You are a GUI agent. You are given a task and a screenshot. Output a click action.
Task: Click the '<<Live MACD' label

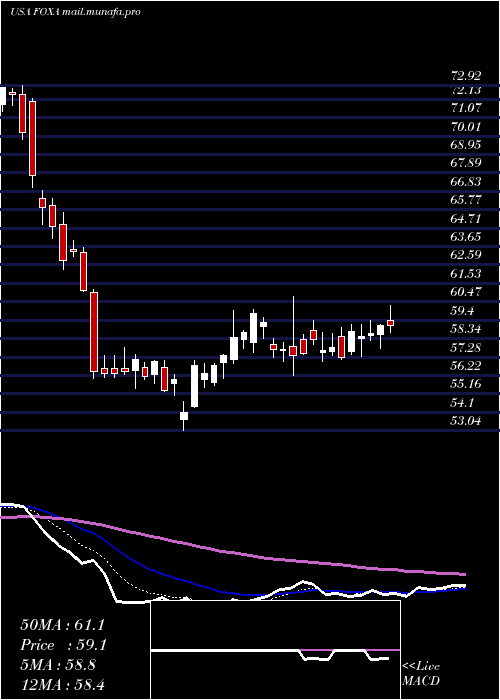[x=421, y=674]
